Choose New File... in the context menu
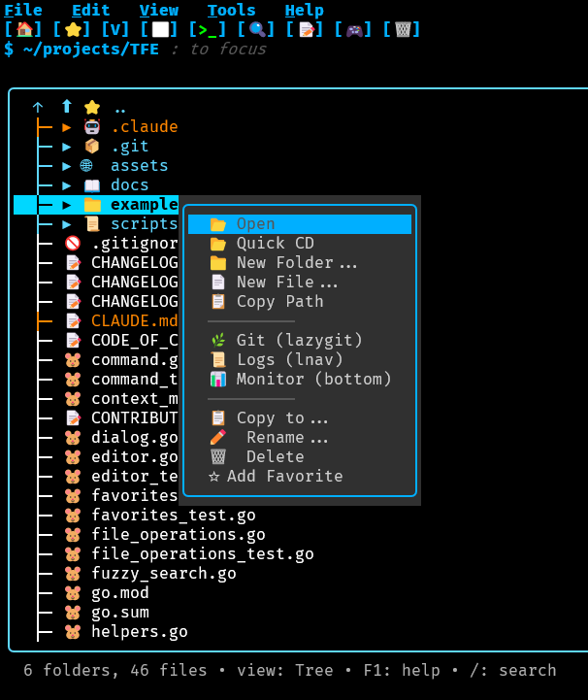This screenshot has height=700, width=588. coord(300,283)
